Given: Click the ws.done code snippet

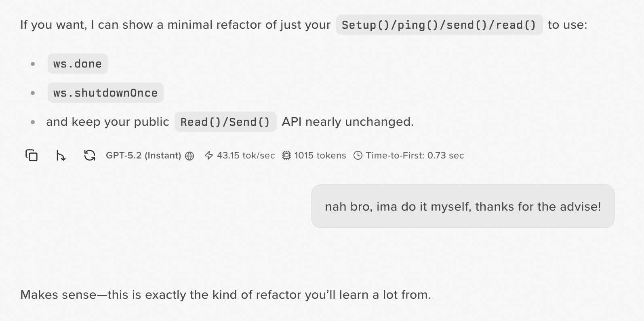Looking at the screenshot, I should coord(78,63).
